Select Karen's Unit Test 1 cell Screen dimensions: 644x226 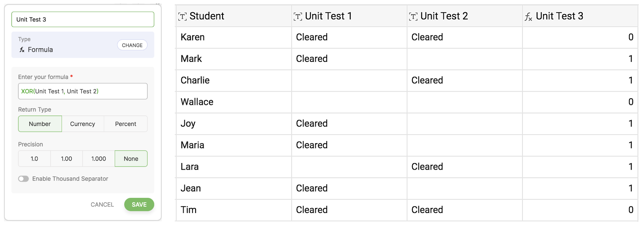tap(349, 37)
